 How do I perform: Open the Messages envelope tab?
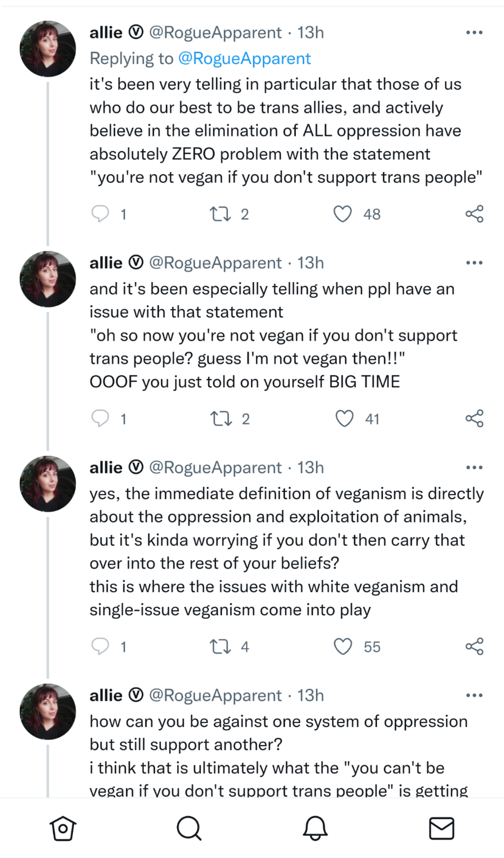coord(442,828)
